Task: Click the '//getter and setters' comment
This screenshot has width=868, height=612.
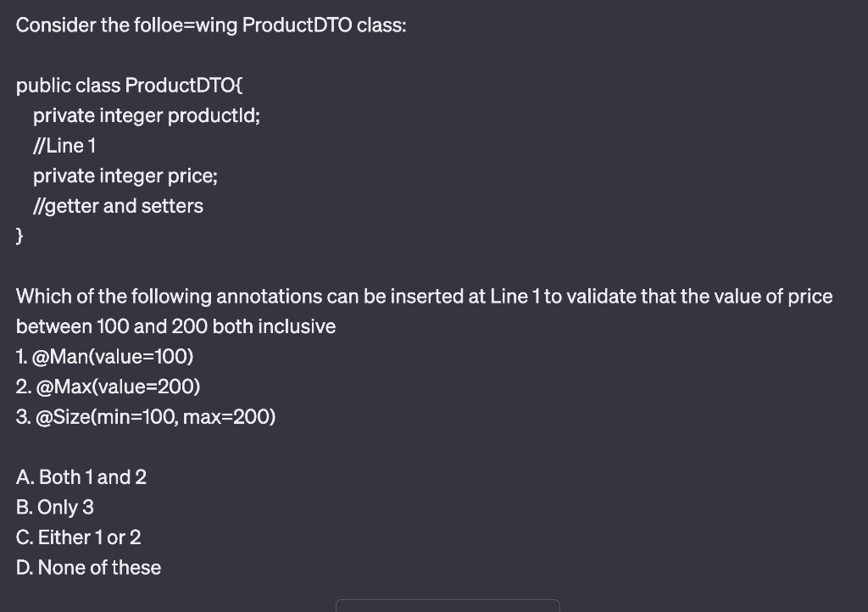Action: point(118,206)
